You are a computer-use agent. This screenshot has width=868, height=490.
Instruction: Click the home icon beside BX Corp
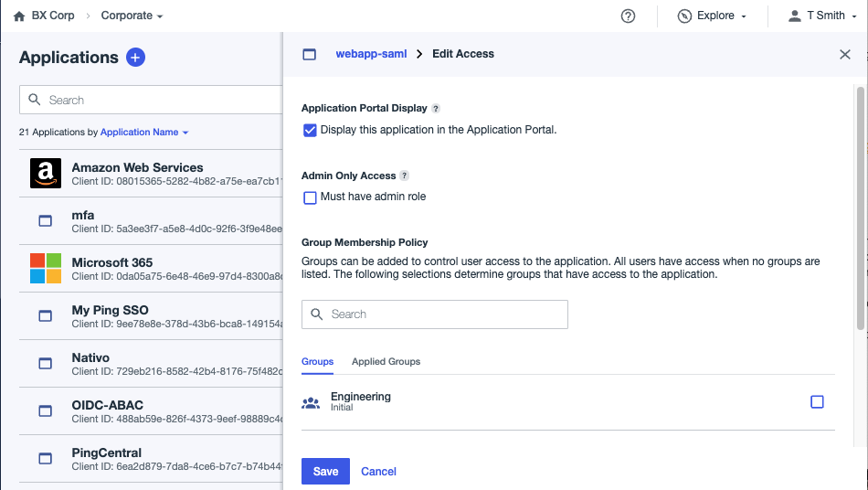click(19, 16)
